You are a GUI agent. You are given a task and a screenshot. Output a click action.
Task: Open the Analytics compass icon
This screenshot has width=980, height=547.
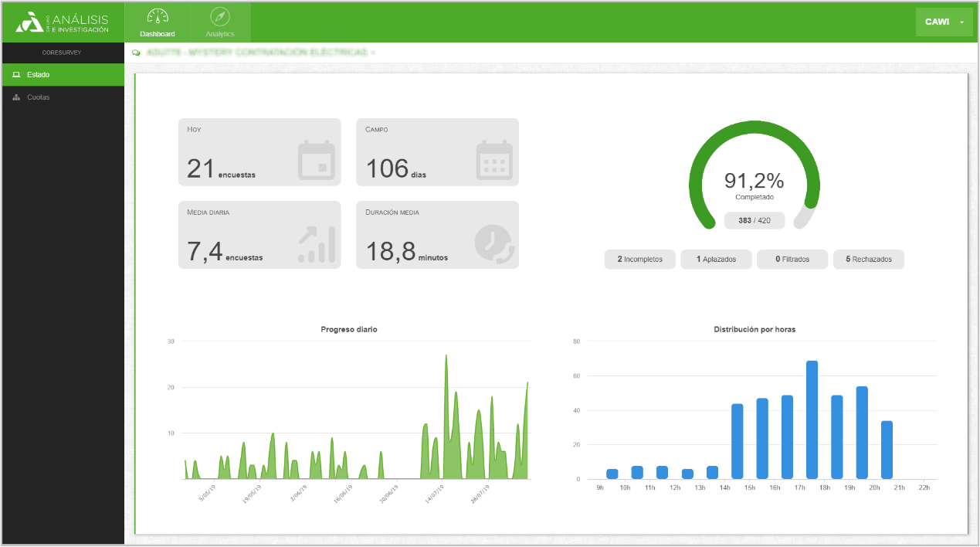[x=220, y=17]
